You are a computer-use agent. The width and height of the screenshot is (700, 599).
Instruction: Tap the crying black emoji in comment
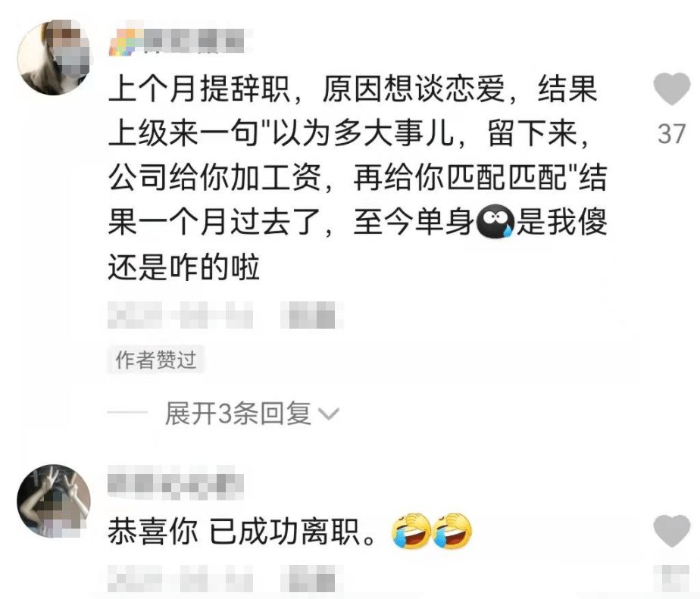click(495, 221)
